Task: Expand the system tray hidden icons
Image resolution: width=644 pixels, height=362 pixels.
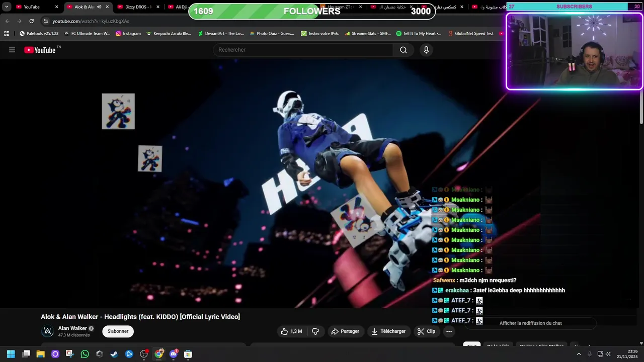Action: point(579,354)
